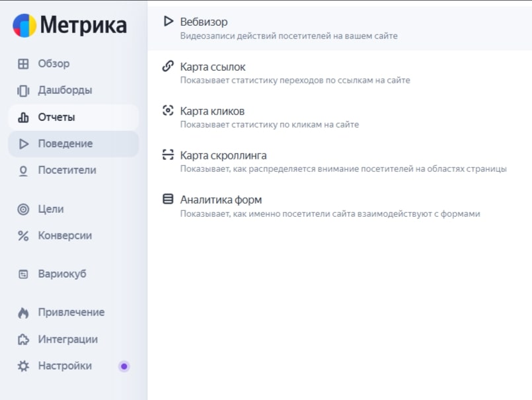
Task: Open Вариокуб from sidebar
Action: (73, 274)
